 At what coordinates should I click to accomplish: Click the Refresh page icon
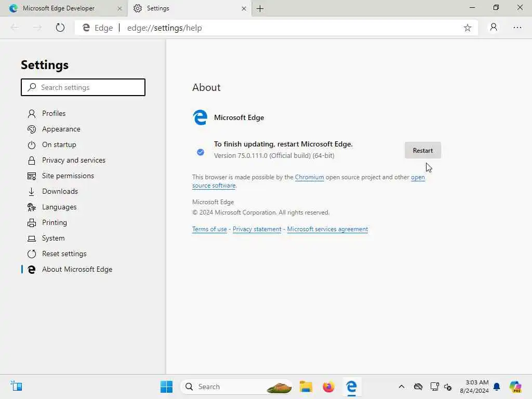(60, 28)
